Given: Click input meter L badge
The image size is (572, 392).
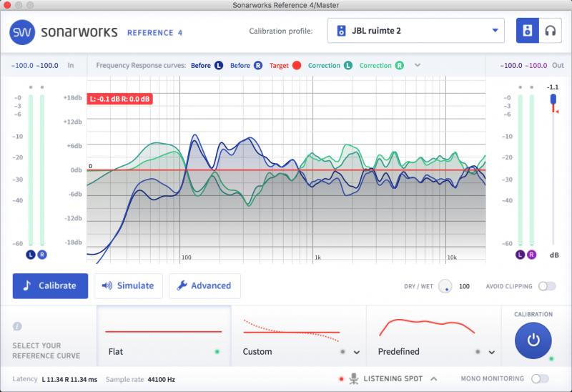Looking at the screenshot, I should click(x=31, y=255).
